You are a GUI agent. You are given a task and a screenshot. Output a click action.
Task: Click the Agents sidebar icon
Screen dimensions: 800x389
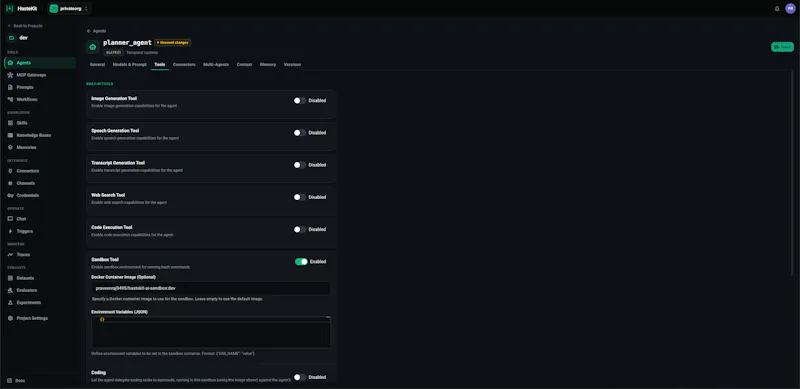pos(11,63)
